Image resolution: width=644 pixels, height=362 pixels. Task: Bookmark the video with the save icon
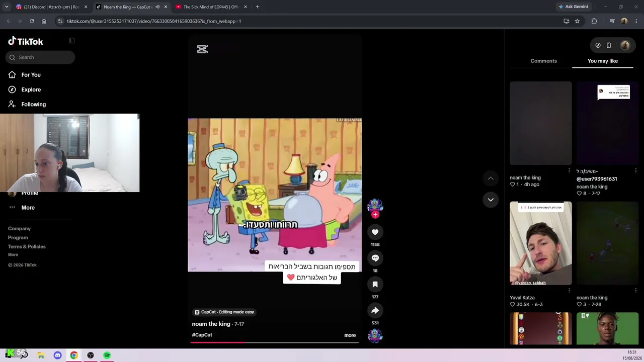pos(375,284)
